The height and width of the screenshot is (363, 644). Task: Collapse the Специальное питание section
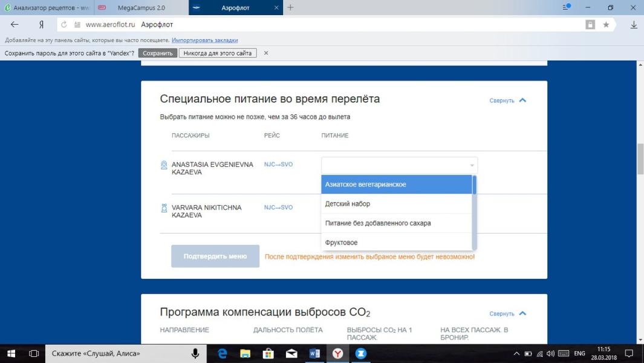click(x=508, y=100)
